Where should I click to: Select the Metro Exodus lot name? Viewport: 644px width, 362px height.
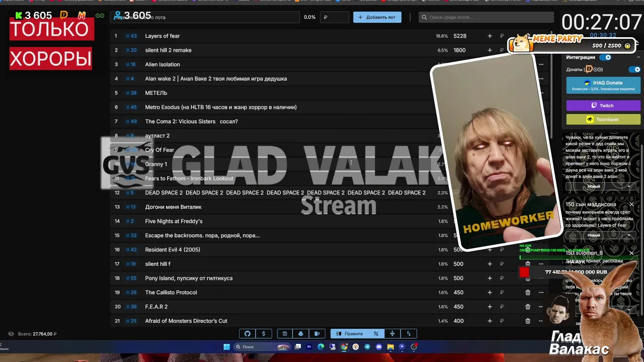pos(221,107)
